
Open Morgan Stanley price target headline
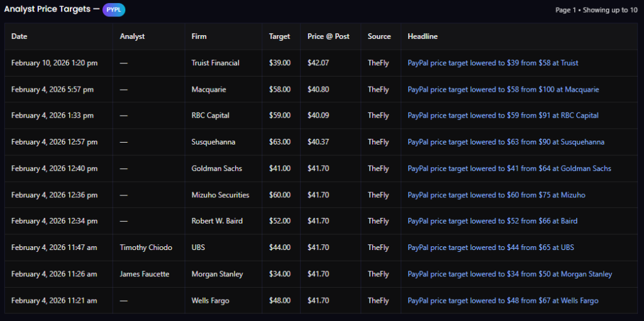[509, 274]
